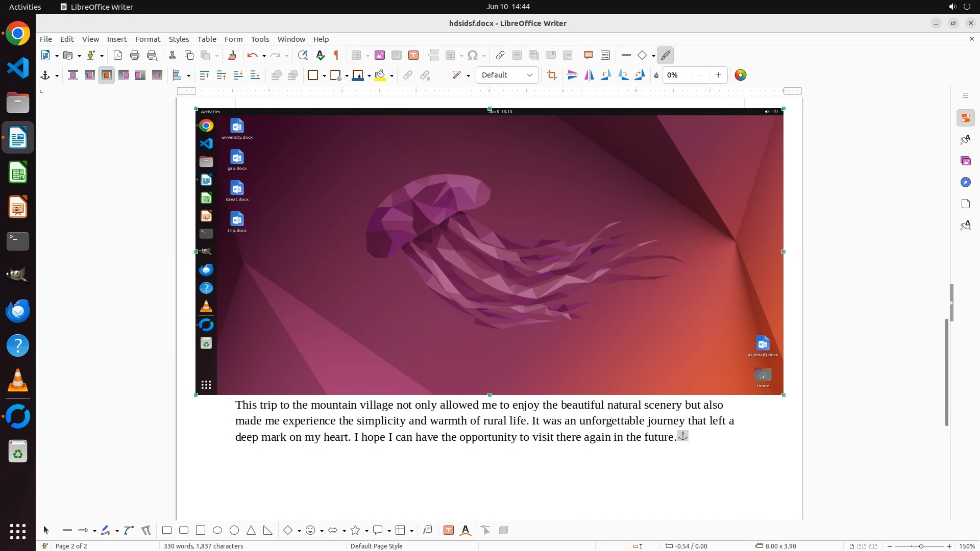The image size is (980, 551).
Task: Open the Format menu
Action: 148,39
